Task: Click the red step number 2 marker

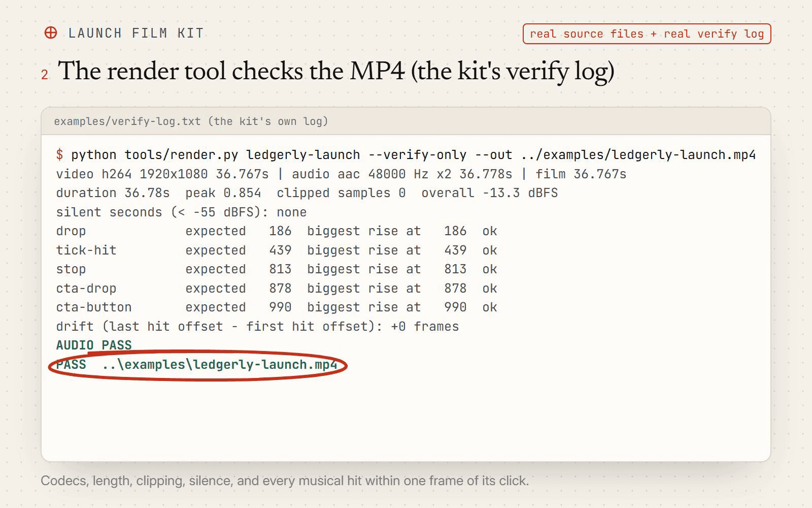Action: pos(45,75)
